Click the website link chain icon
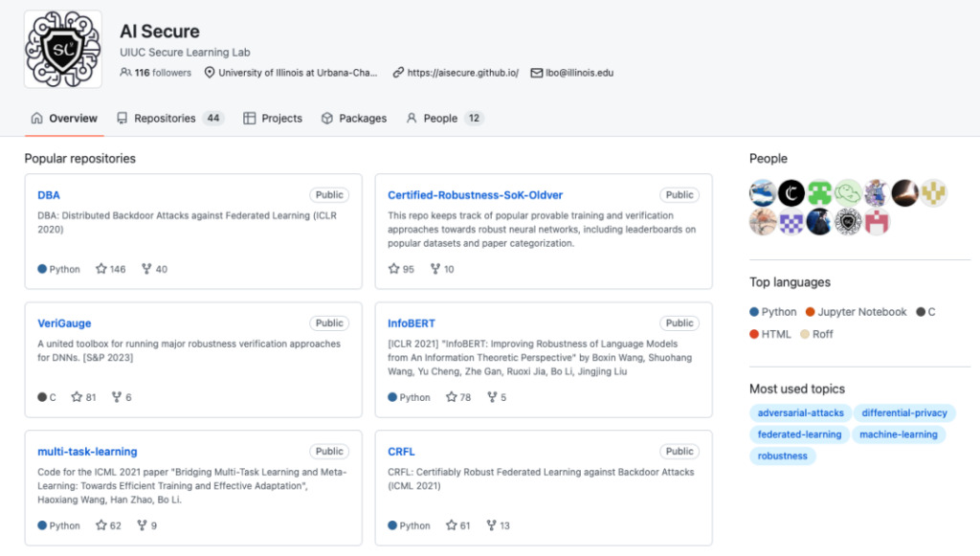 point(398,73)
